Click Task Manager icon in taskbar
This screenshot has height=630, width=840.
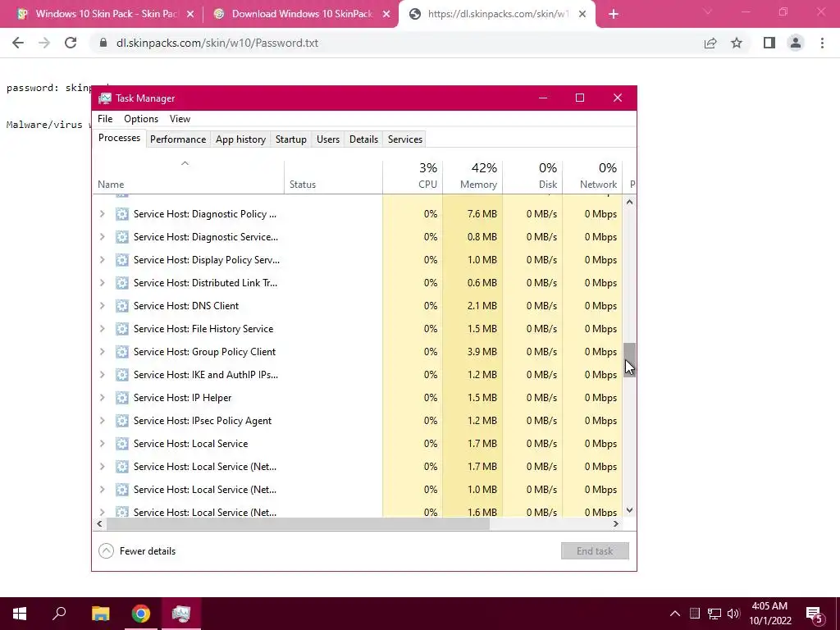(181, 614)
